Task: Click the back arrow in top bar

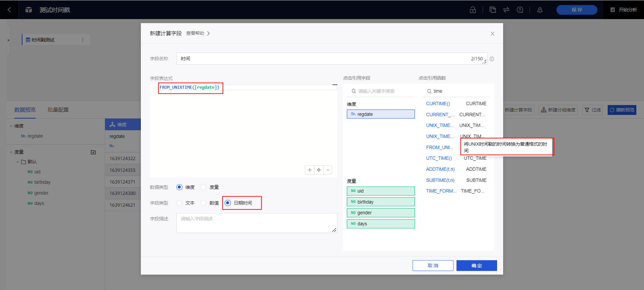Action: 9,10
